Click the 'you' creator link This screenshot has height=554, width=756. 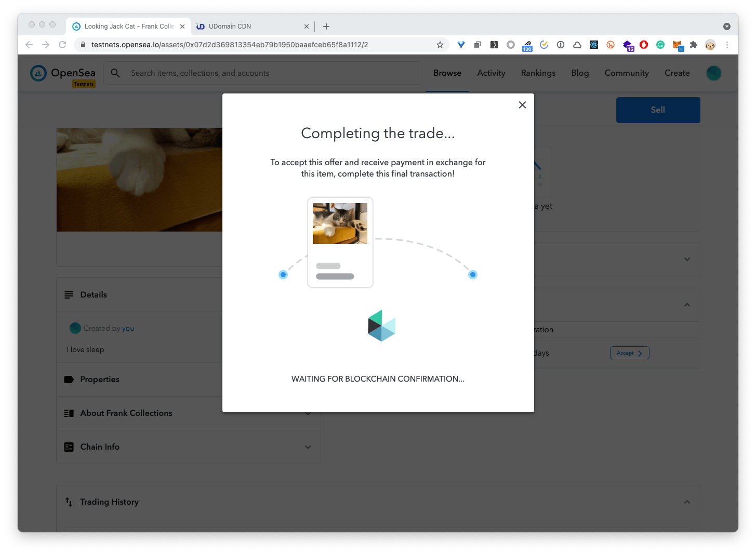coord(128,329)
